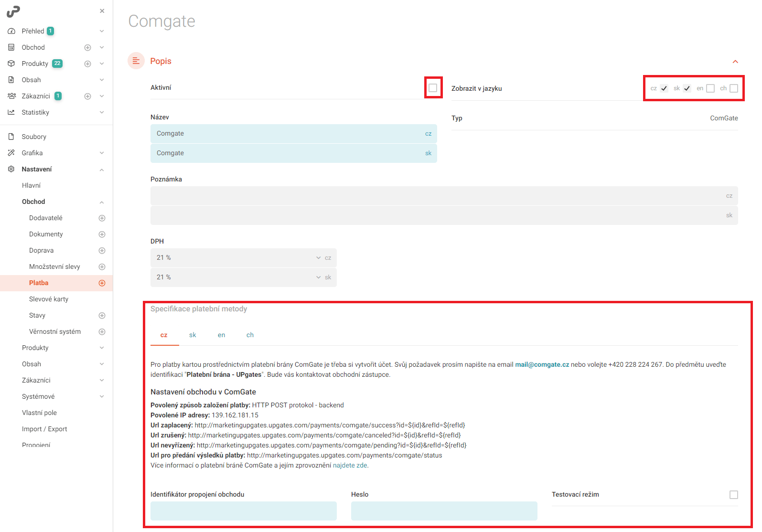The image size is (762, 532).
Task: Click the Zákazníci people icon
Action: [11, 96]
